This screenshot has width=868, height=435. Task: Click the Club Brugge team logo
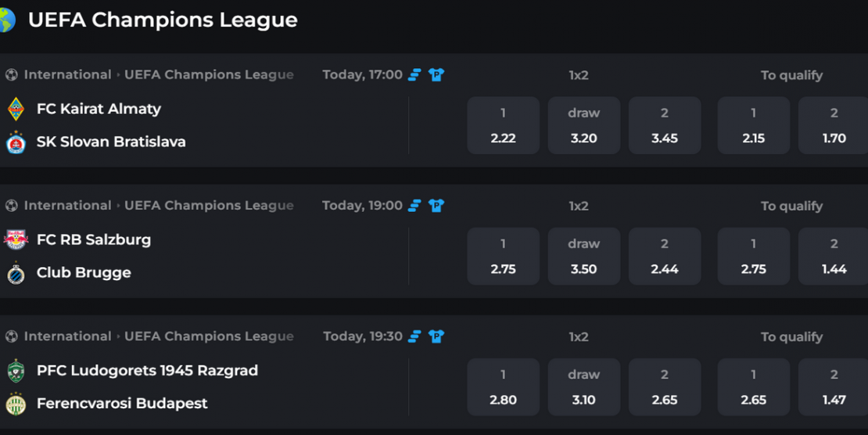pyautogui.click(x=16, y=272)
